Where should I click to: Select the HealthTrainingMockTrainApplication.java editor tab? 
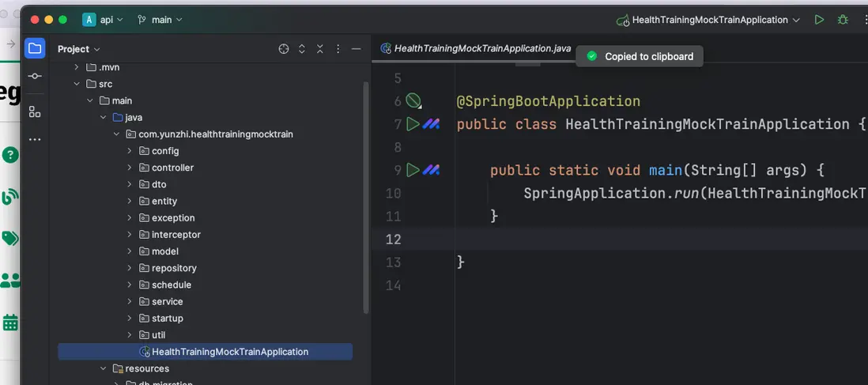pos(481,48)
